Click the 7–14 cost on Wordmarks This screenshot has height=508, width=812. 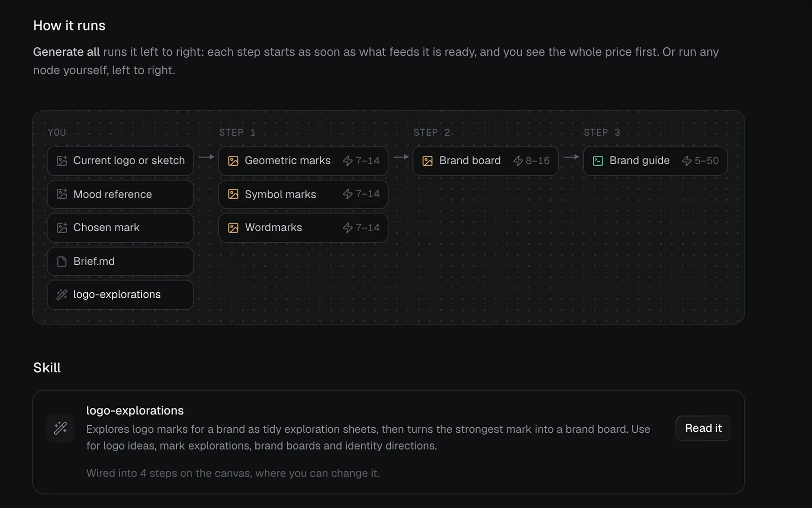pos(367,228)
